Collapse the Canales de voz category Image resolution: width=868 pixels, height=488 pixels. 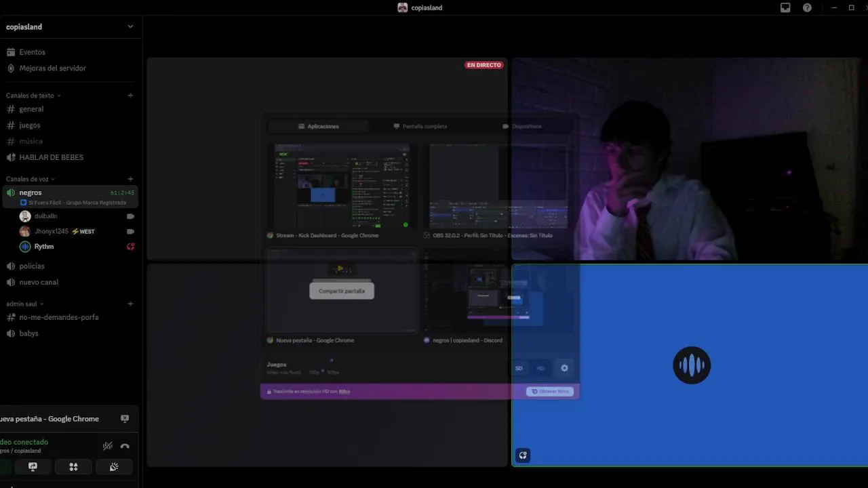pyautogui.click(x=31, y=179)
